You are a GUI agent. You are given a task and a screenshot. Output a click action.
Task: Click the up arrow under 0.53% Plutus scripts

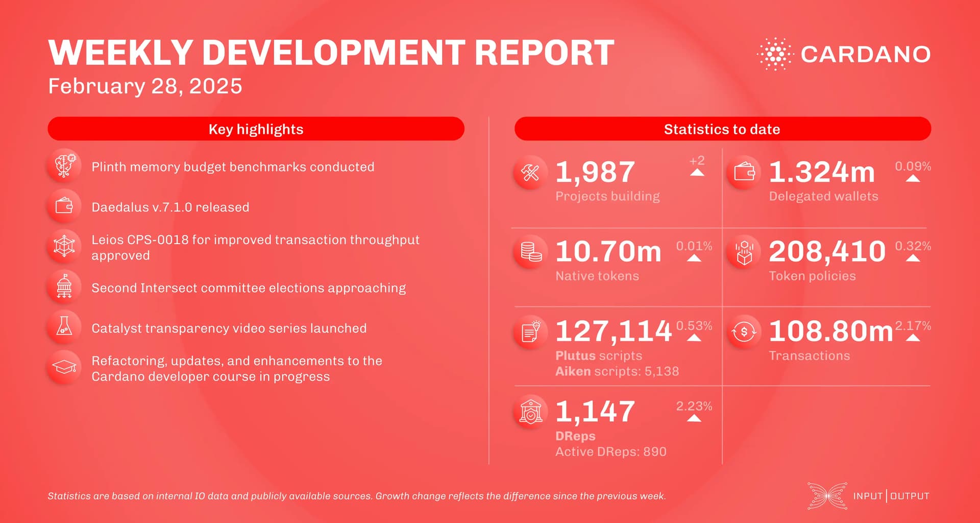point(694,338)
